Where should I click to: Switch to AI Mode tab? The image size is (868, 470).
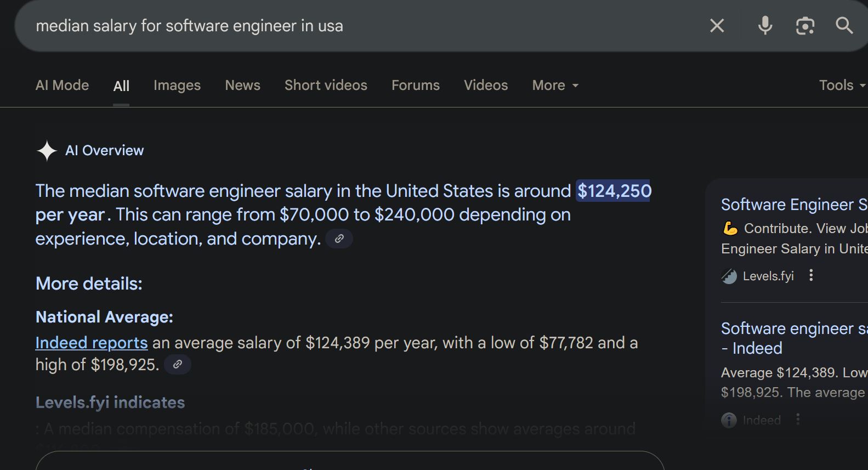pyautogui.click(x=62, y=85)
